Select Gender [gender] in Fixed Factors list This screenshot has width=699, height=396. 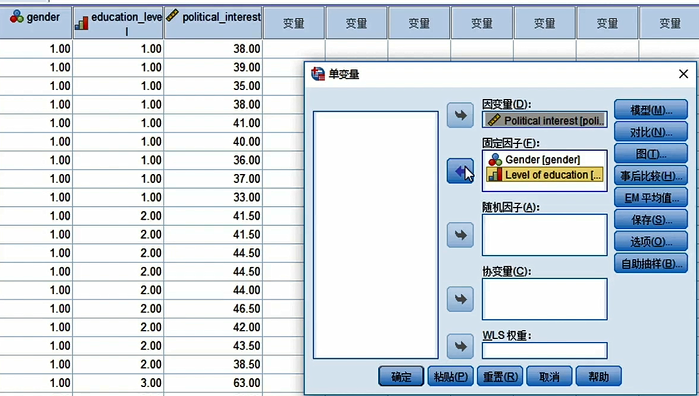coord(545,160)
